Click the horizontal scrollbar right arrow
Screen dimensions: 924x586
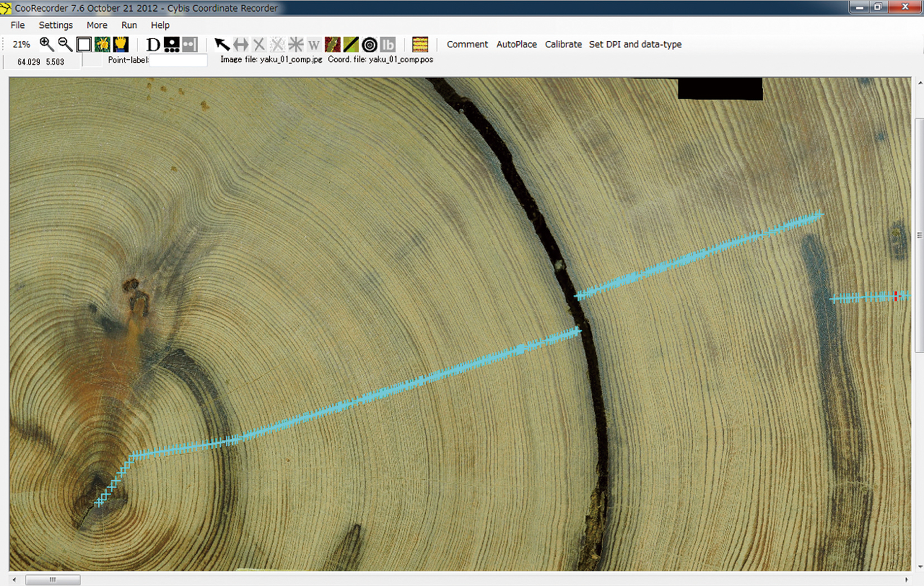coord(906,580)
